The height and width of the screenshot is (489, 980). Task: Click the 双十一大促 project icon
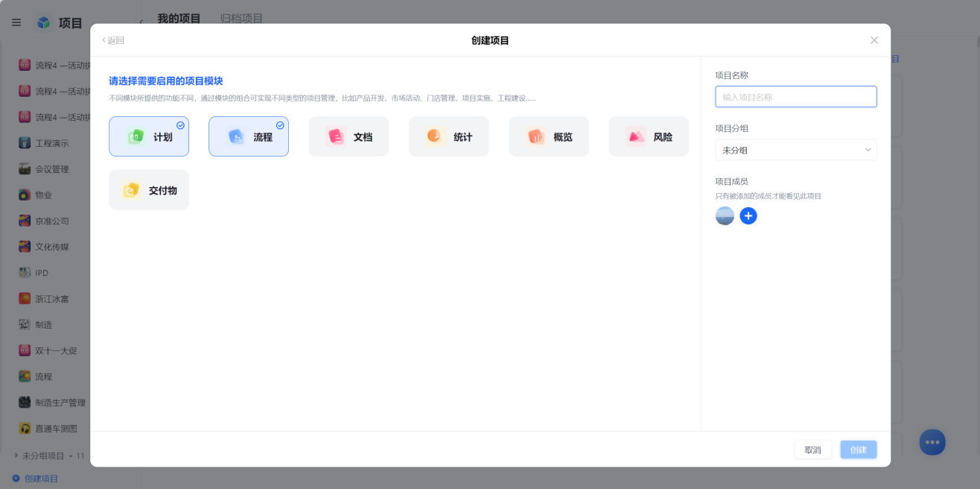click(x=25, y=350)
